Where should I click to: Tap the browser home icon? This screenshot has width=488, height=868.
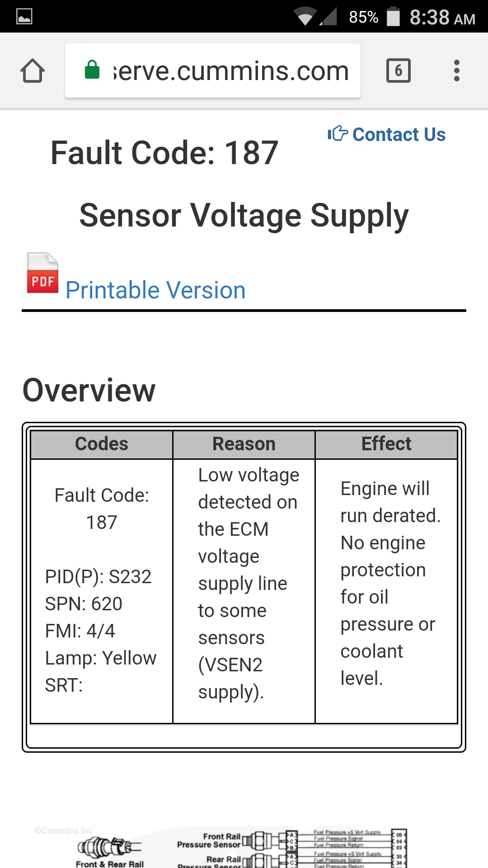(33, 71)
